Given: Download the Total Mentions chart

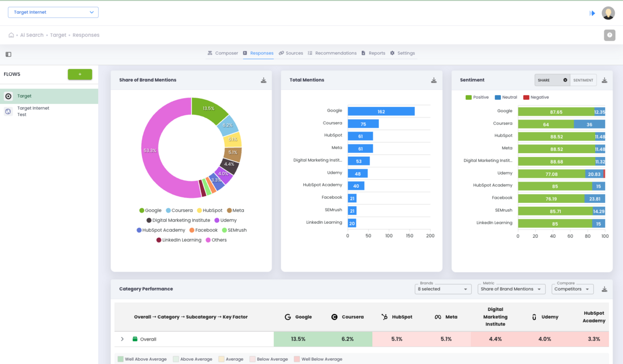Looking at the screenshot, I should coord(434,80).
